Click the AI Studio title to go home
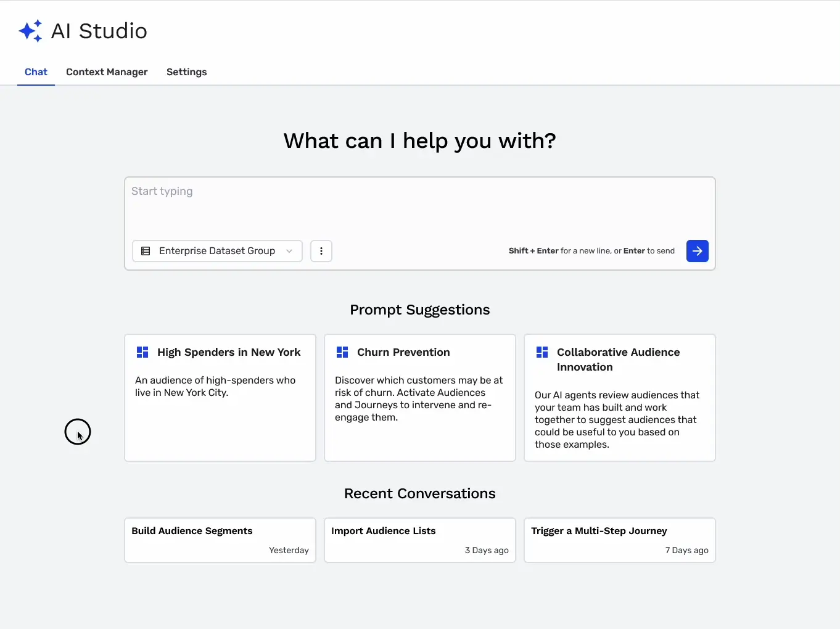Image resolution: width=840 pixels, height=629 pixels. (99, 30)
